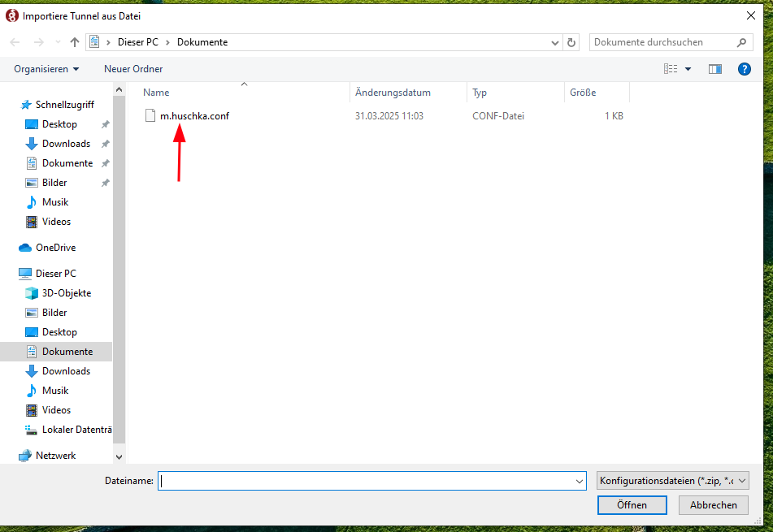Screen dimensions: 773x532
Task: Click the view layout icon
Action: pos(671,69)
